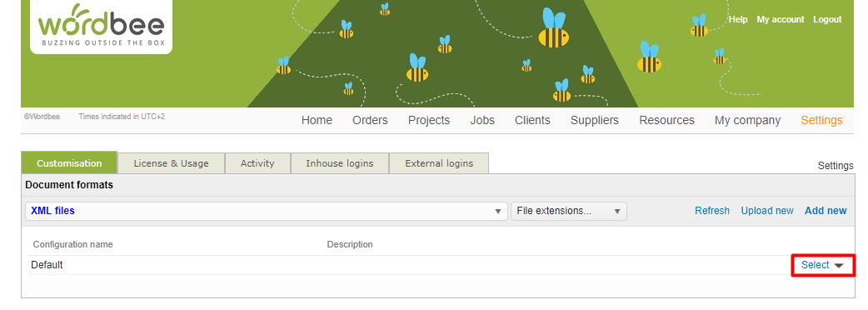Screen dimensions: 868x310
Task: Log out of Wordbee
Action: 827,19
